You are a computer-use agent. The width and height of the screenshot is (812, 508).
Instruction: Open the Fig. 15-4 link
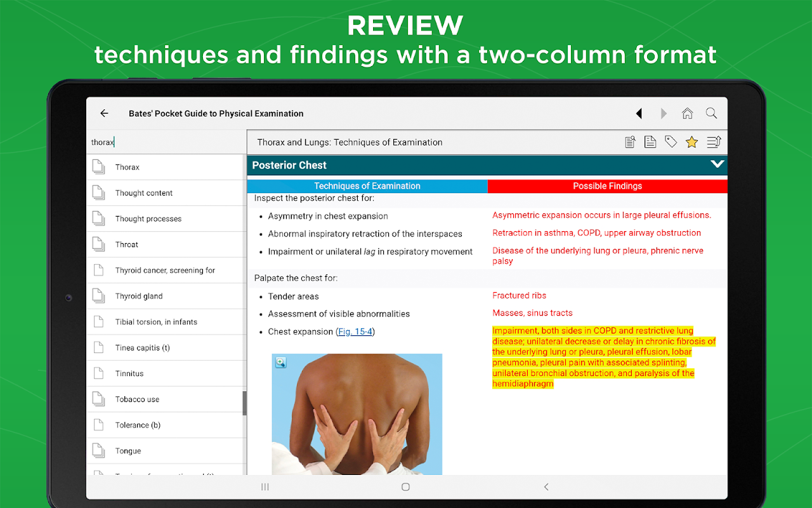click(x=355, y=331)
